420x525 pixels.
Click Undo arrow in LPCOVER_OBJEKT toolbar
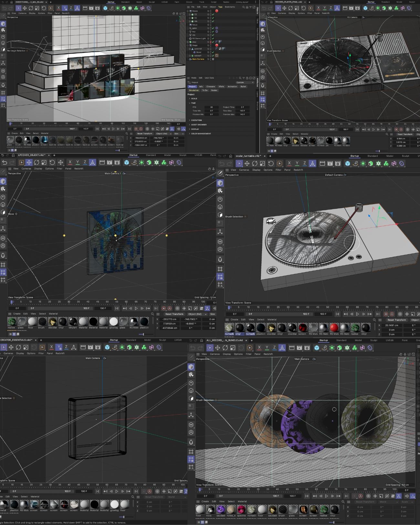coord(5,163)
